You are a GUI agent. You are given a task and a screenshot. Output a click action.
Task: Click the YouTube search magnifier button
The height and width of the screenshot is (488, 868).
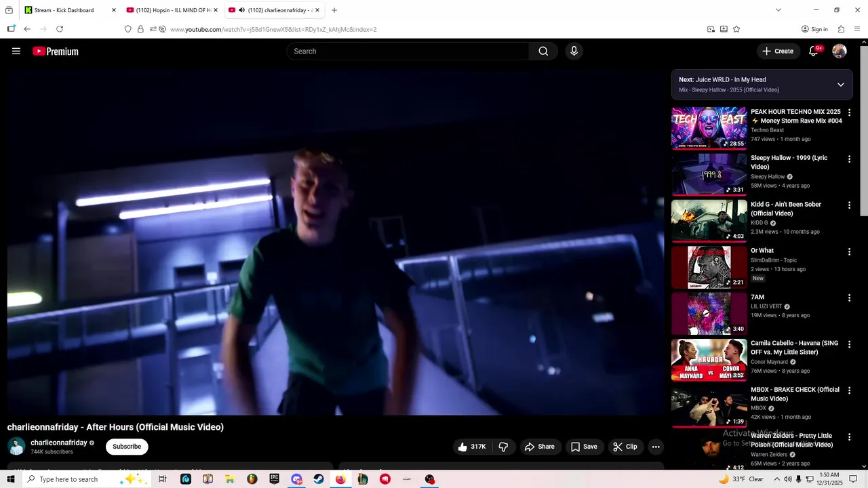(543, 51)
